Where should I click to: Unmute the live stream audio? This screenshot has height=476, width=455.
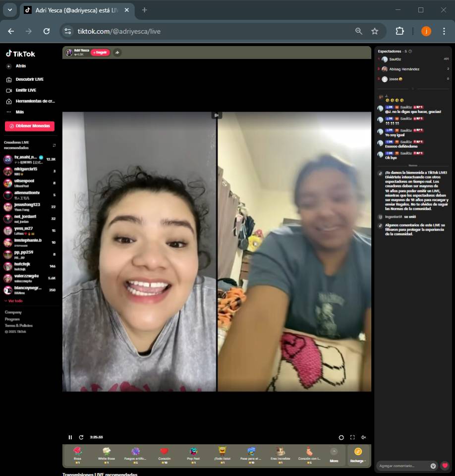point(363,437)
